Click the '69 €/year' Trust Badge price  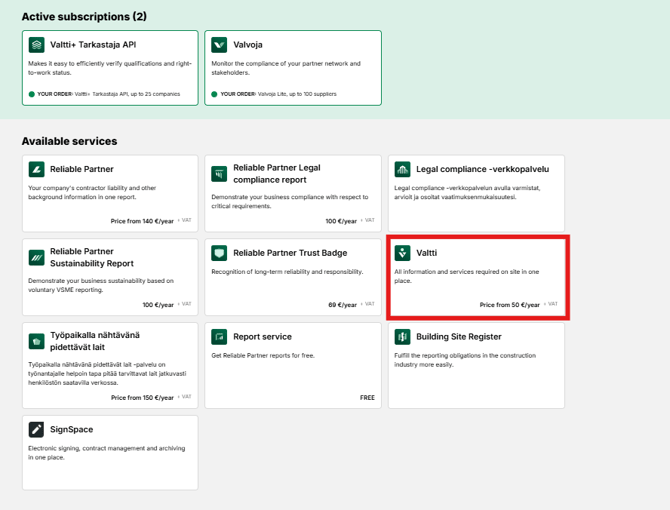click(342, 305)
